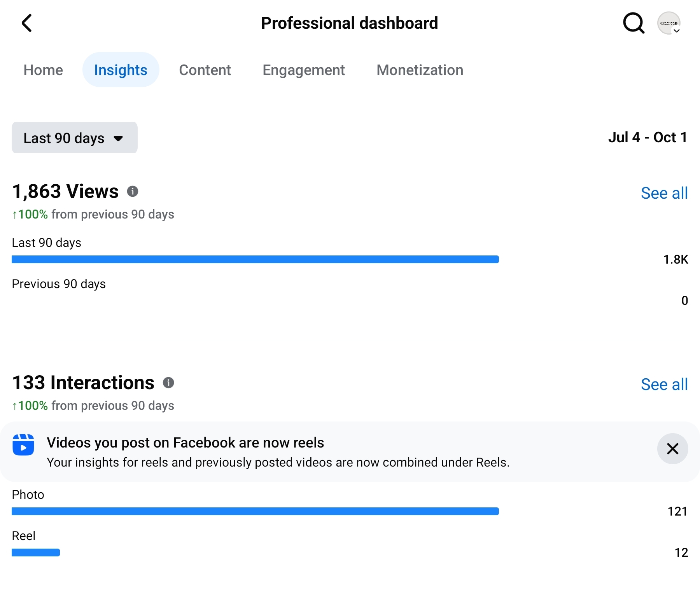Click See all for Interactions
Screen dimensions: 700x591
664,384
